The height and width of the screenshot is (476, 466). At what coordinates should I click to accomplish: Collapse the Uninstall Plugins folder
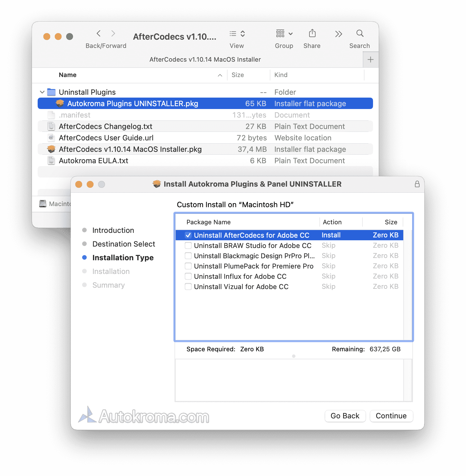click(42, 92)
